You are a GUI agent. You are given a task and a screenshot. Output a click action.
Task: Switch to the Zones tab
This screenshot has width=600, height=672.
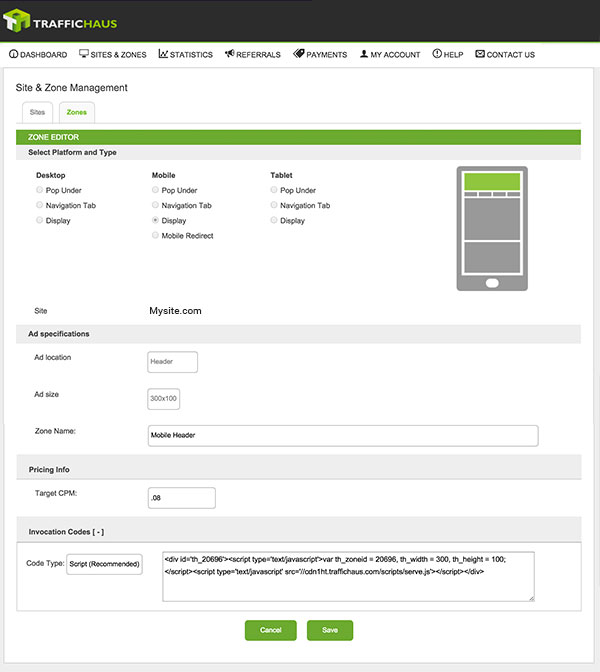[x=77, y=112]
